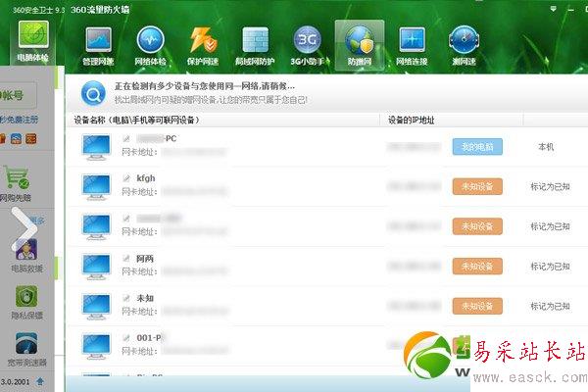This screenshot has height=392, width=588.
Task: Mark 未知 device as 标记为已知
Action: (550, 306)
